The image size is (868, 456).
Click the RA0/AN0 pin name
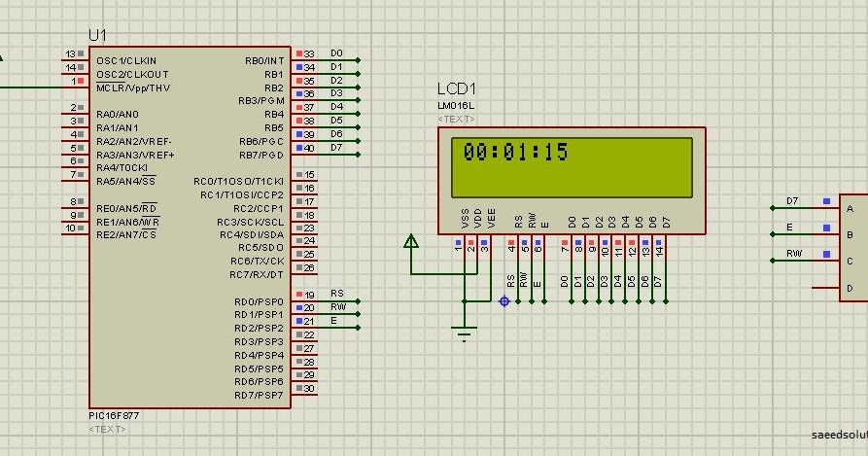[x=118, y=115]
